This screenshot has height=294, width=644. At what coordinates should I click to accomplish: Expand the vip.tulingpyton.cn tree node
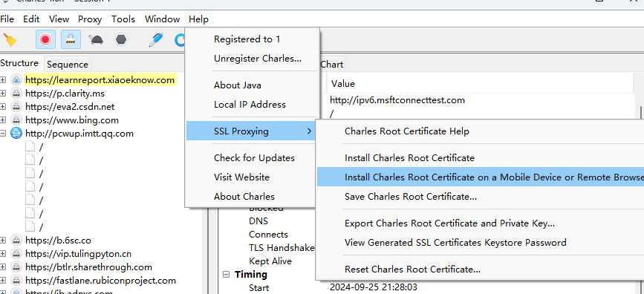[3, 254]
